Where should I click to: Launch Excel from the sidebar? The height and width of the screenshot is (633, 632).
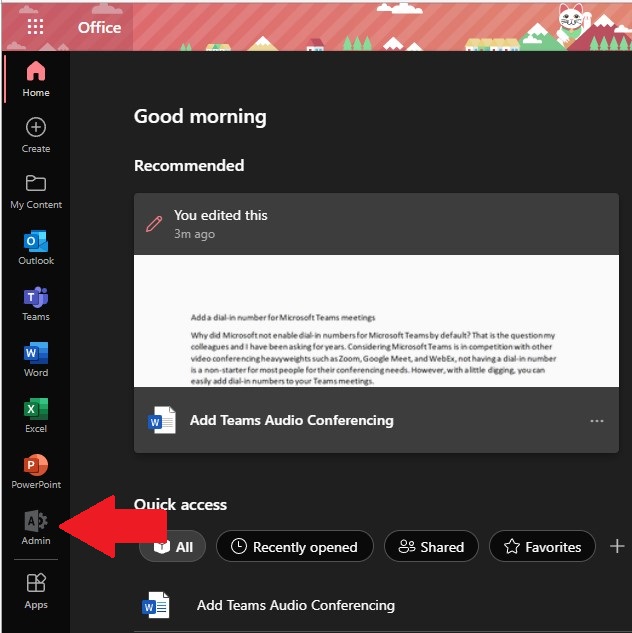(x=36, y=415)
